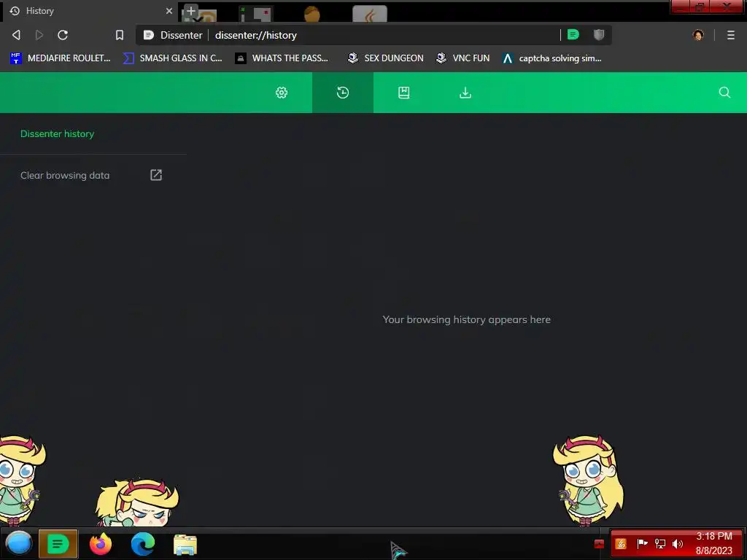Image resolution: width=747 pixels, height=560 pixels.
Task: Click 'Your browsing history appears here' text
Action: click(466, 319)
